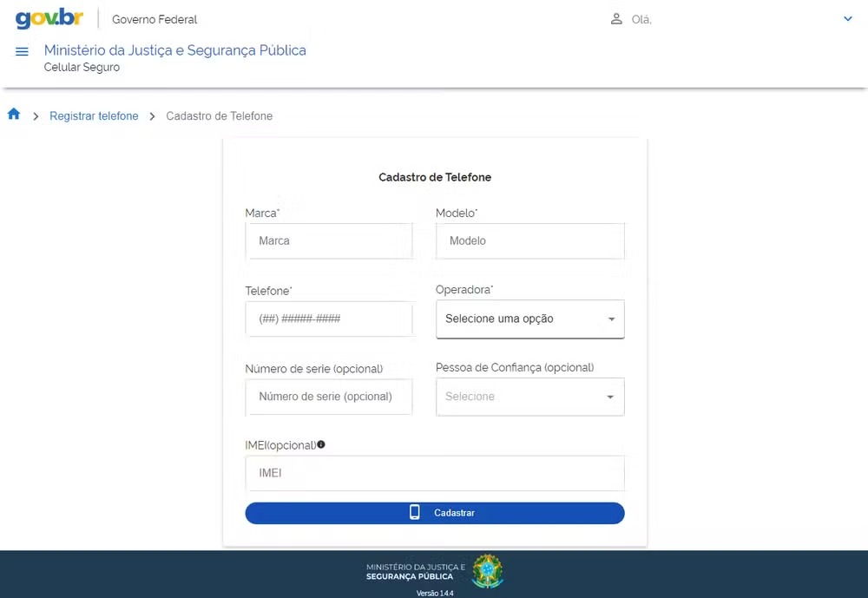868x598 pixels.
Task: Click the ministry coat of arms in footer
Action: pyautogui.click(x=487, y=570)
